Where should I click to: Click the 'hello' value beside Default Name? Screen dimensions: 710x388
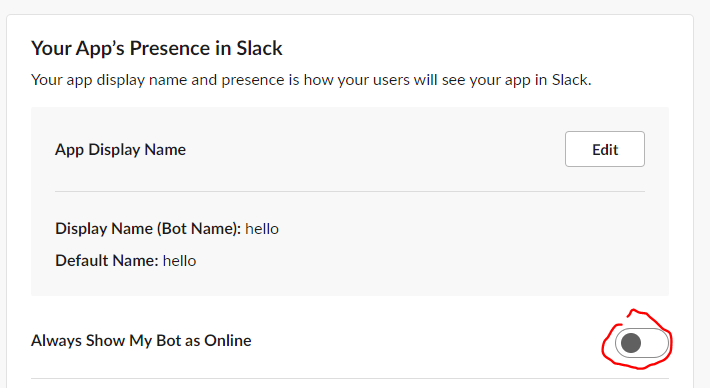[179, 261]
